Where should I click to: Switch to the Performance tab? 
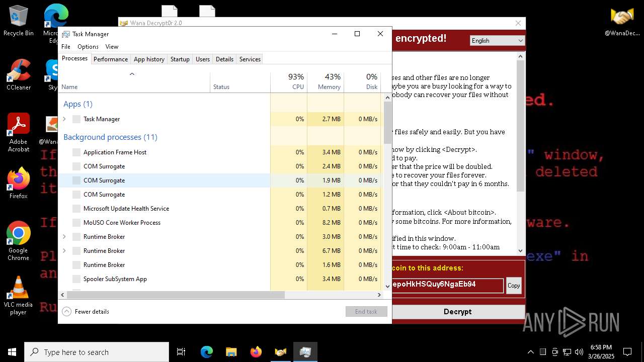[111, 59]
